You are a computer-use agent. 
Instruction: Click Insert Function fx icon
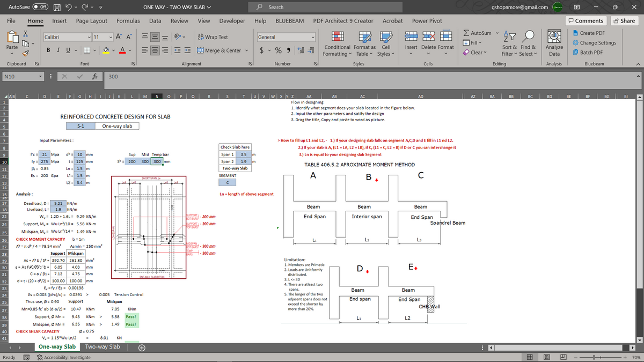[x=93, y=76]
